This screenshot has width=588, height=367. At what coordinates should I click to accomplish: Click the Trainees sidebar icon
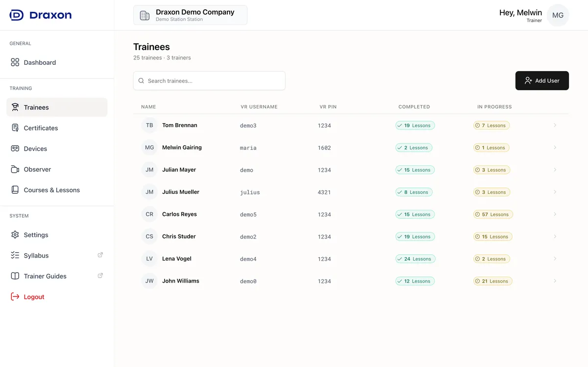click(x=15, y=107)
